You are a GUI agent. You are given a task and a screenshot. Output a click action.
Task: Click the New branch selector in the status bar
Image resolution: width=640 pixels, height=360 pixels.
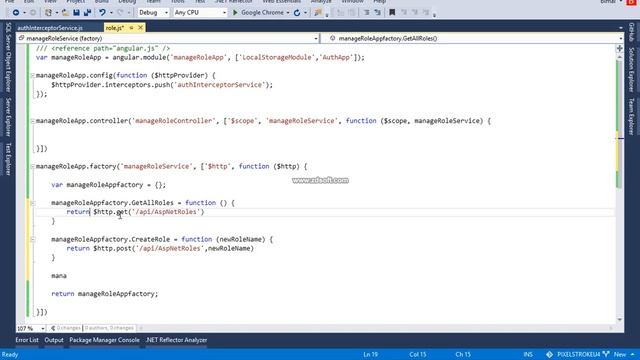coord(620,354)
